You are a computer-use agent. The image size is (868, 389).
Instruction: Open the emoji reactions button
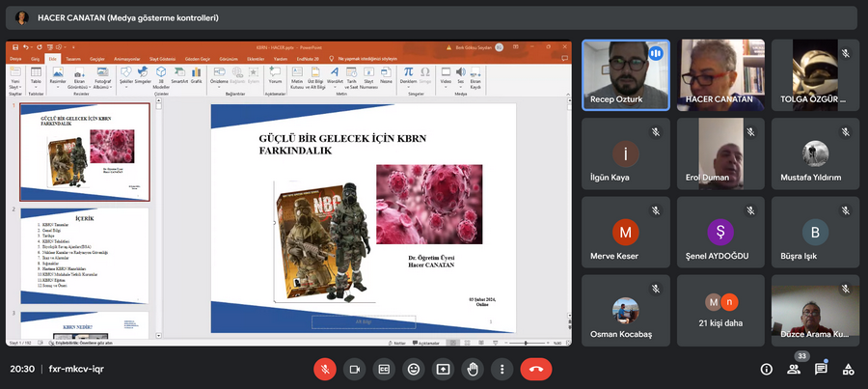coord(414,369)
